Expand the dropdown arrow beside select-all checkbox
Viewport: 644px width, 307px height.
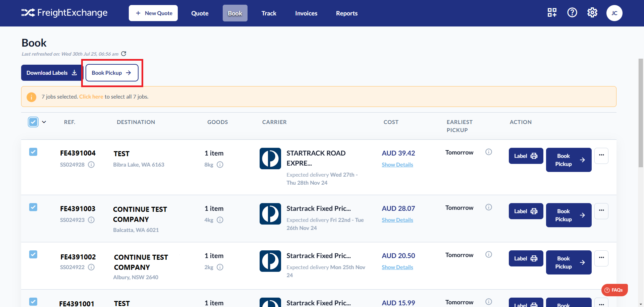tap(44, 122)
